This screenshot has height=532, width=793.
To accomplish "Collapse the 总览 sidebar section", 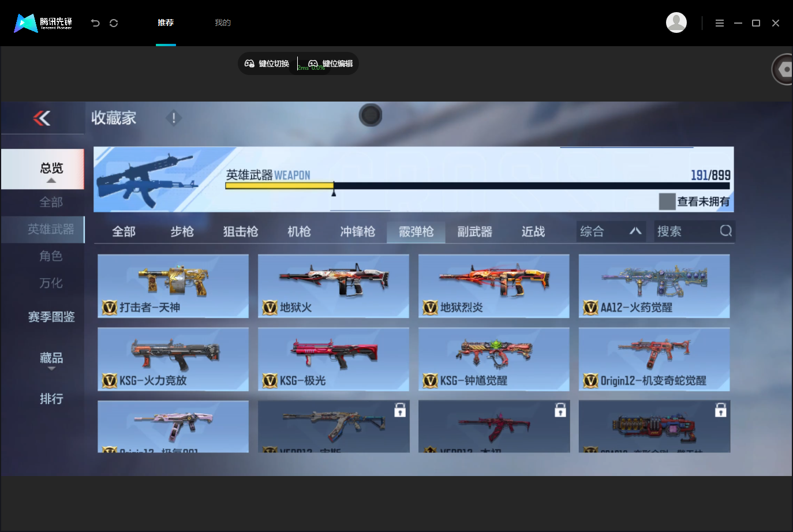I will (43, 169).
